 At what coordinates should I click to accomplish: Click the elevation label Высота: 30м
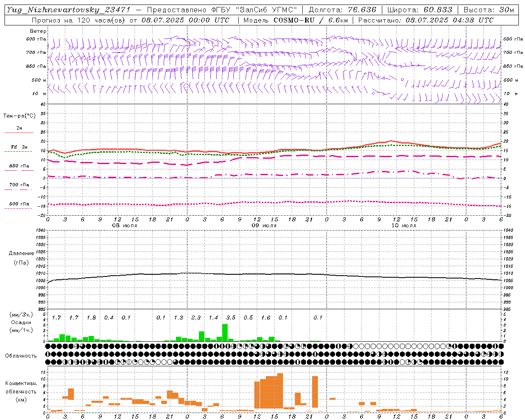tap(489, 10)
